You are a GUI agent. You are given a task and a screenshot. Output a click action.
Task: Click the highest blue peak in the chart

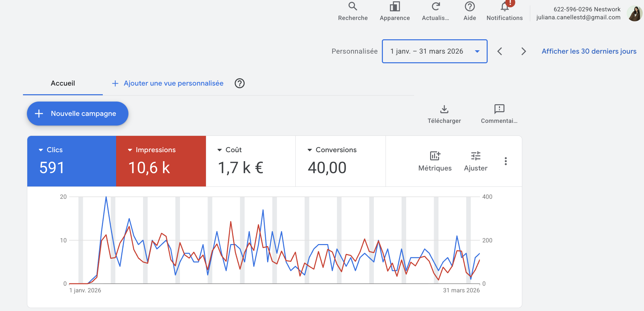click(x=106, y=197)
